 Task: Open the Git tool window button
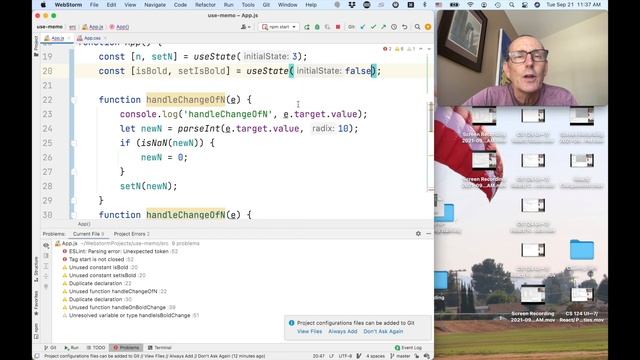pos(50,348)
